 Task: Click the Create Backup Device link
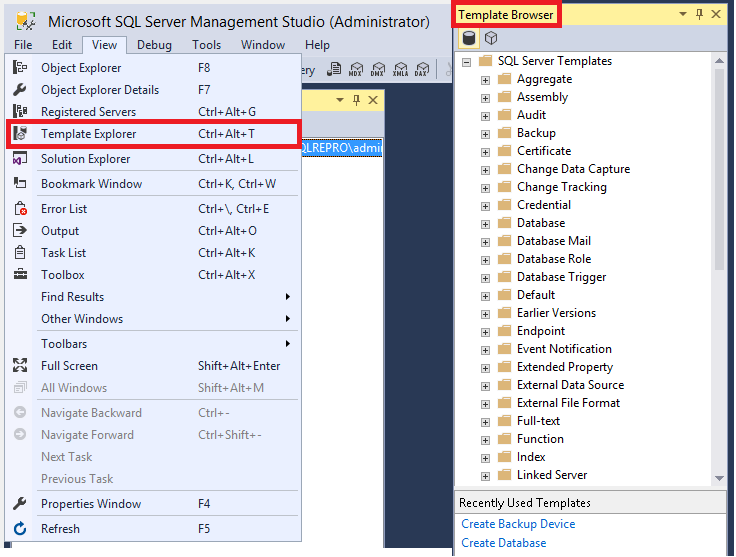click(518, 524)
